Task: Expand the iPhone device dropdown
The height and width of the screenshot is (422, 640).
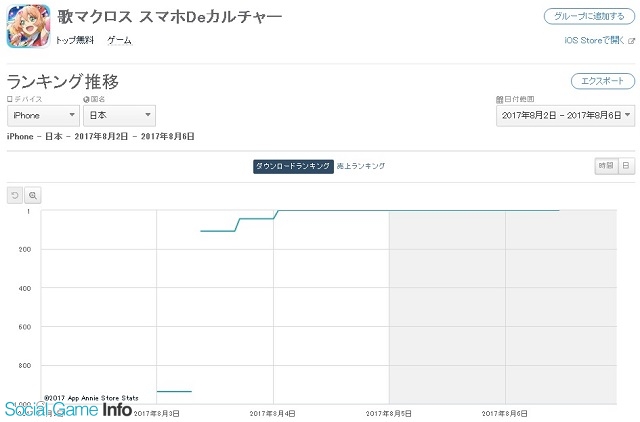Action: coord(43,115)
